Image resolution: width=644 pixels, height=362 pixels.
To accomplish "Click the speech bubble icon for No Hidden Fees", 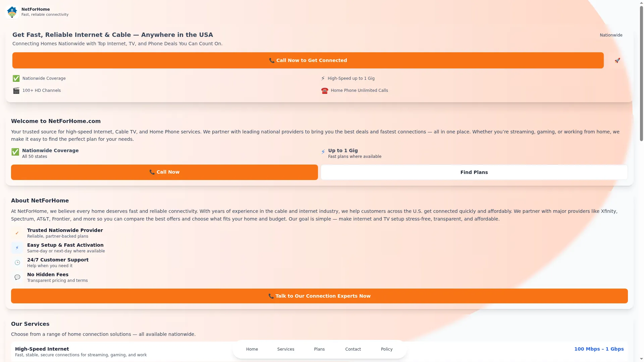I will [17, 277].
